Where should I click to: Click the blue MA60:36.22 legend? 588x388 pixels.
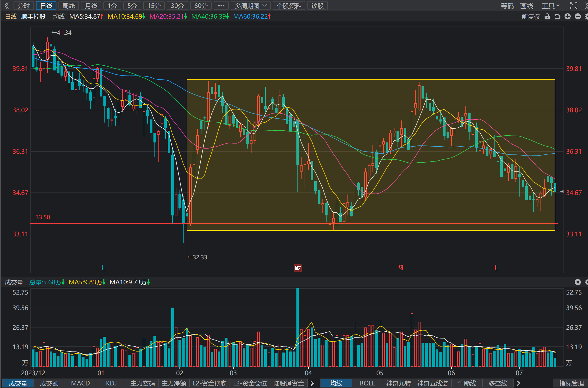252,17
